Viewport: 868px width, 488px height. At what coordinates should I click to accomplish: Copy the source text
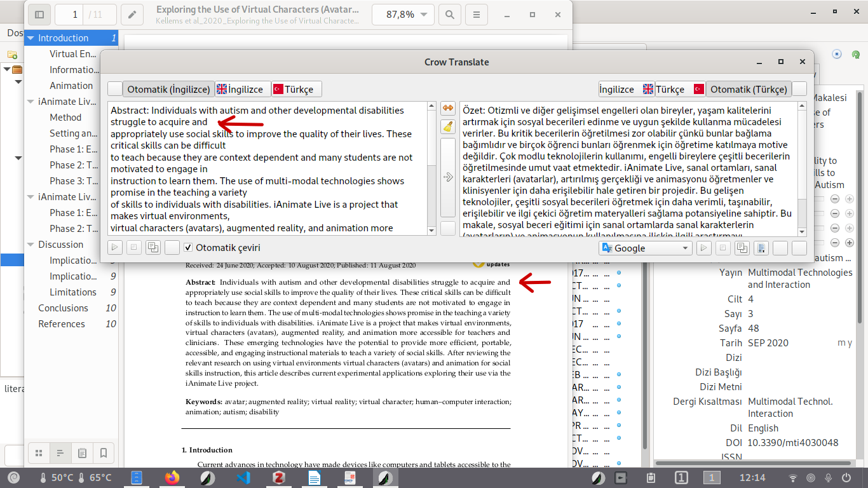(153, 248)
